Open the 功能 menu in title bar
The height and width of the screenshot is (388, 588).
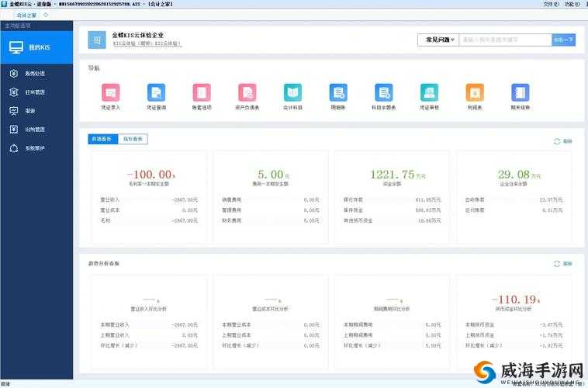tap(572, 4)
